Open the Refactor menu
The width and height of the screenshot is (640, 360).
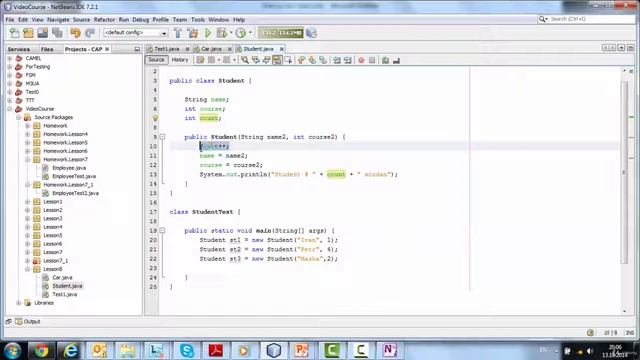[104, 20]
